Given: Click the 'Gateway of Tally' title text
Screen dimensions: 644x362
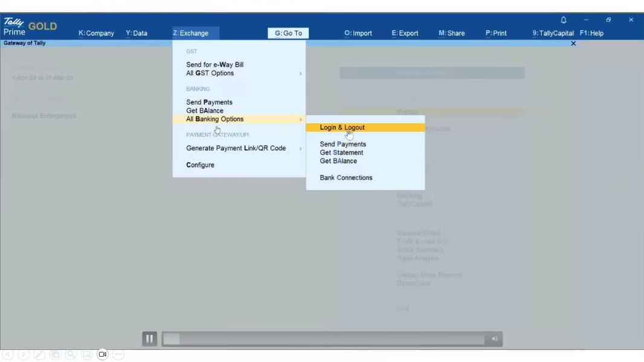Looking at the screenshot, I should click(25, 43).
